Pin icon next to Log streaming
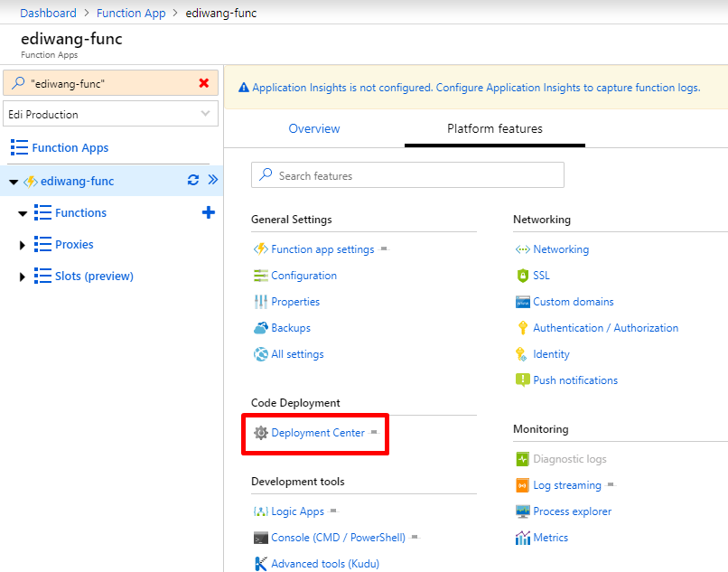The image size is (728, 572). click(611, 484)
